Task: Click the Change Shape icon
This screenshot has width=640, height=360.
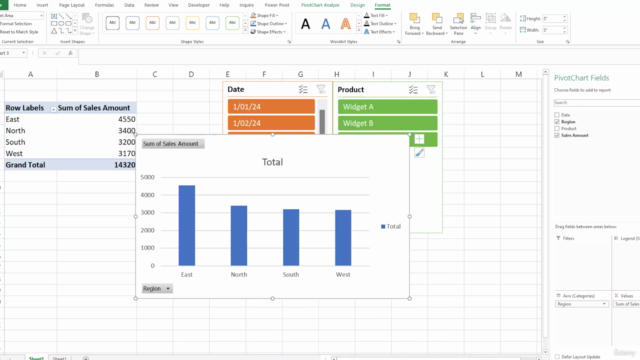Action: [87, 19]
